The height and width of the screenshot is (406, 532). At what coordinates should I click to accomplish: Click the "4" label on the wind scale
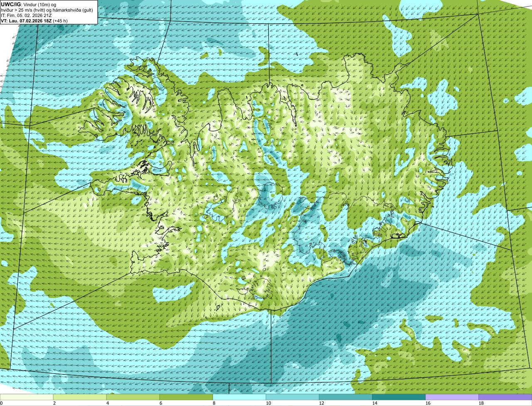tap(108, 403)
